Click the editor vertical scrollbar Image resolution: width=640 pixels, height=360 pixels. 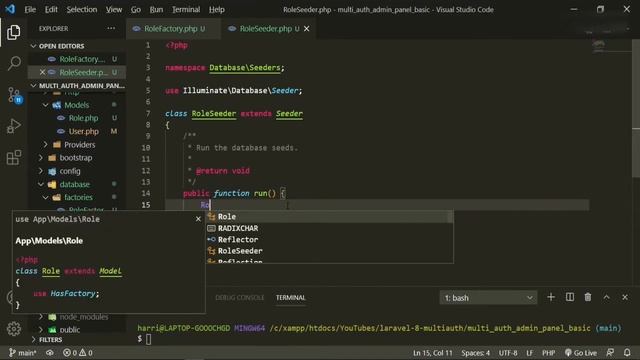tap(636, 108)
